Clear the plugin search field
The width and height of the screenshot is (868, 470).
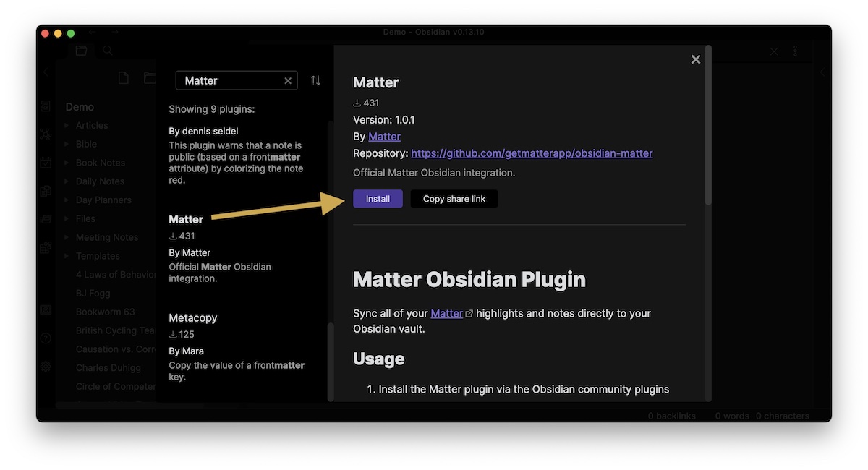pyautogui.click(x=288, y=81)
